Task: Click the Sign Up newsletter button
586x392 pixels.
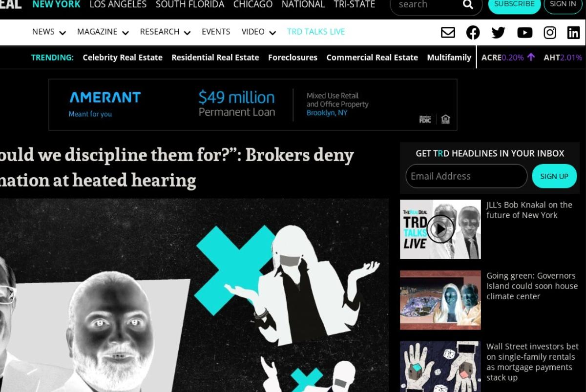Action: [x=554, y=176]
